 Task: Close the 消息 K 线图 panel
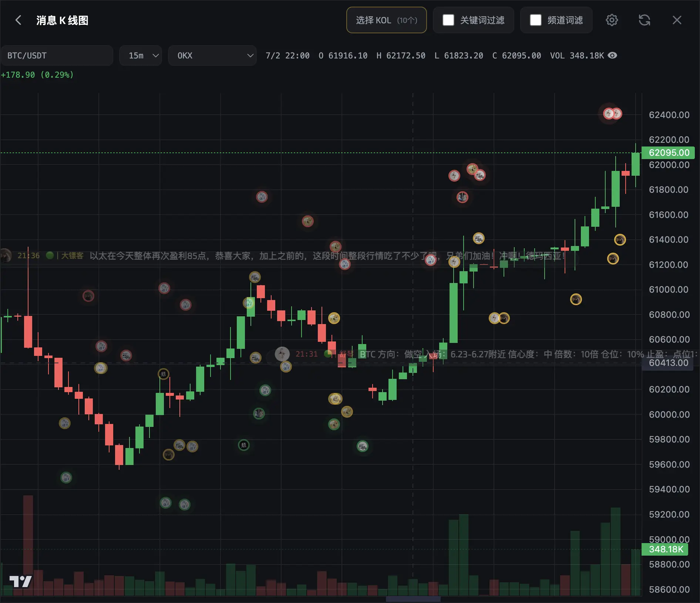pos(677,20)
